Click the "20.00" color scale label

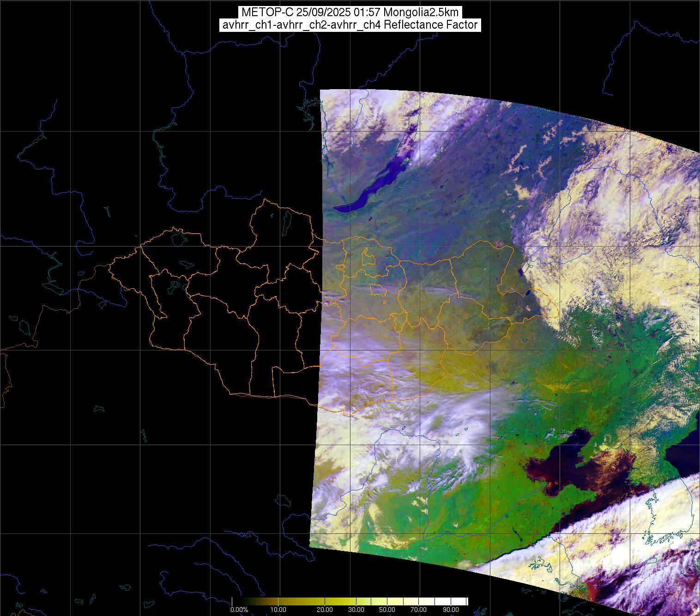(x=325, y=610)
